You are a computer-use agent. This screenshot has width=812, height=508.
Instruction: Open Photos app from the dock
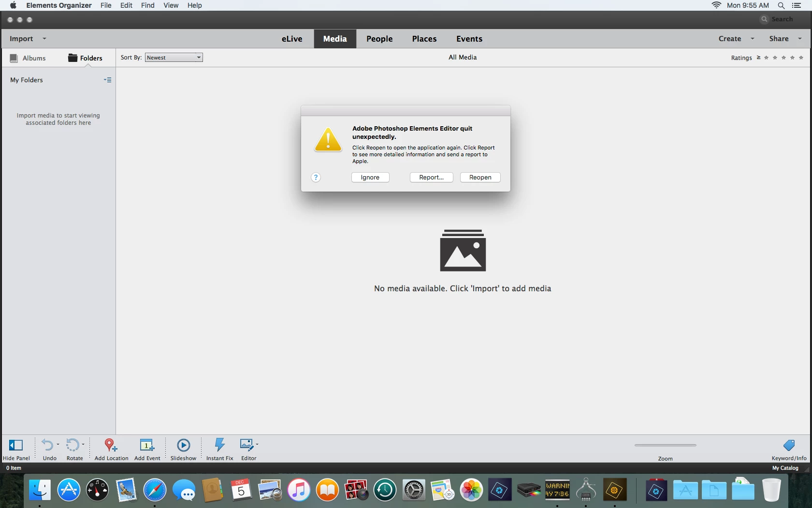(471, 490)
